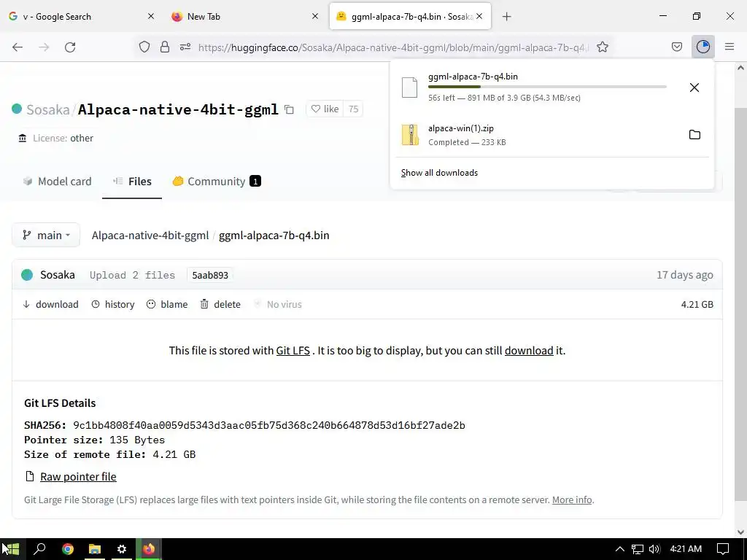Switch to the New Tab tab
The image size is (747, 560).
click(245, 16)
